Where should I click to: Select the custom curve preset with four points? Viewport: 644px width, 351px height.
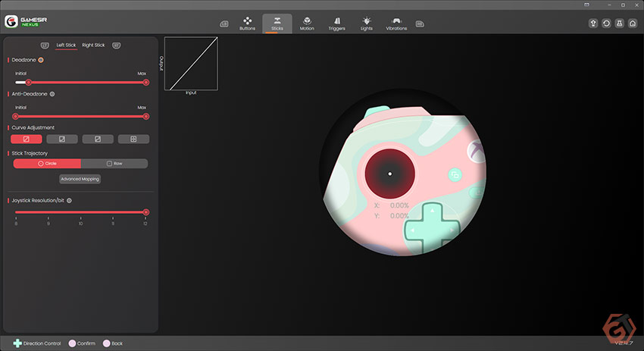click(133, 139)
